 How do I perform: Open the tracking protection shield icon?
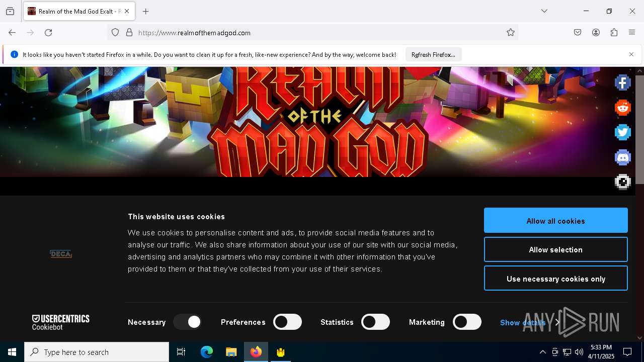(x=115, y=33)
